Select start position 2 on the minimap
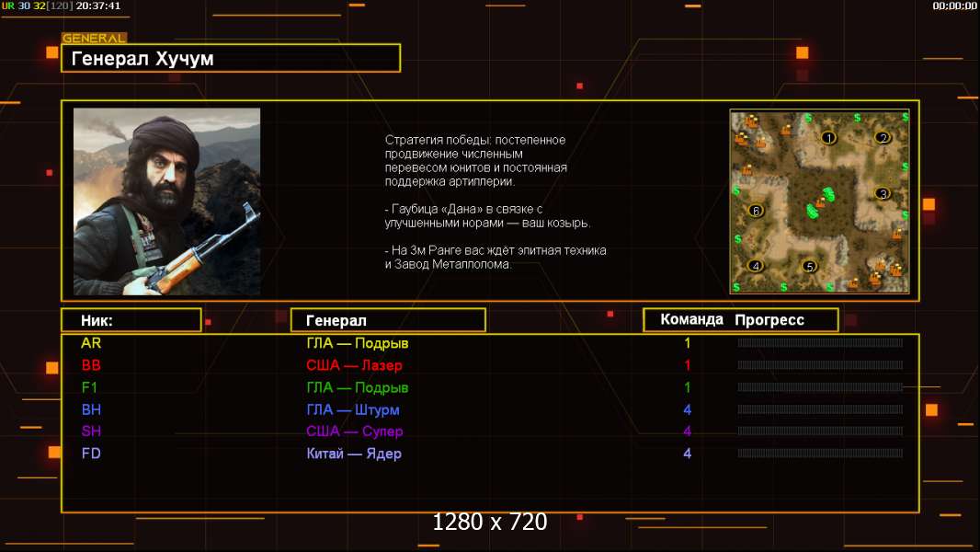Viewport: 980px width, 552px height. pyautogui.click(x=883, y=137)
